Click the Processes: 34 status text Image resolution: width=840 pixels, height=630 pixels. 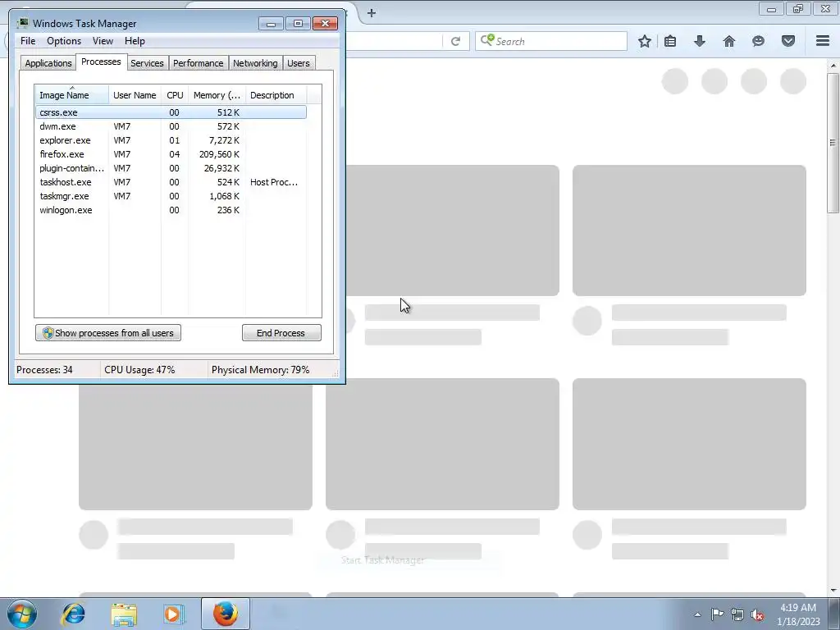coord(44,370)
